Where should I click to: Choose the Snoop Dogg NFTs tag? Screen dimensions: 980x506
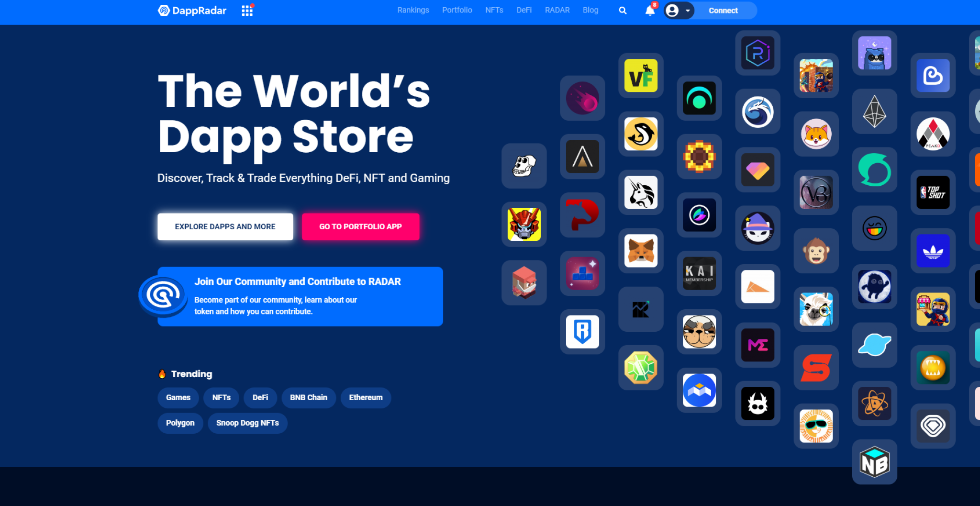tap(247, 423)
